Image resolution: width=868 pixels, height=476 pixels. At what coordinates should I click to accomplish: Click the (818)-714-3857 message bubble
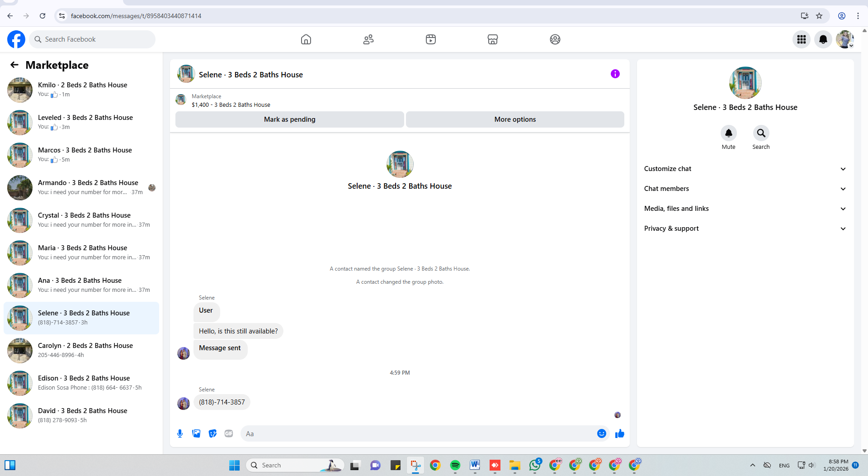pyautogui.click(x=222, y=402)
